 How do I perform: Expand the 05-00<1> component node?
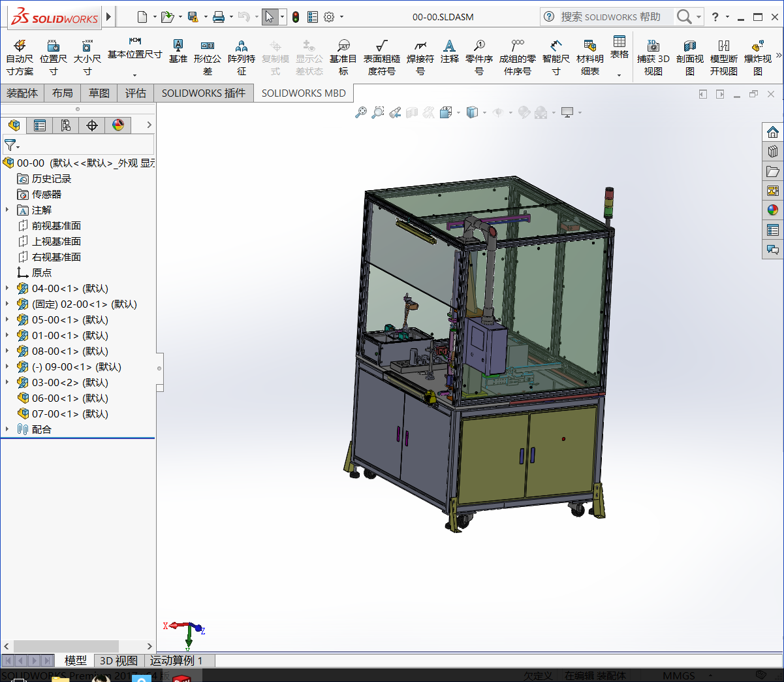(x=7, y=319)
